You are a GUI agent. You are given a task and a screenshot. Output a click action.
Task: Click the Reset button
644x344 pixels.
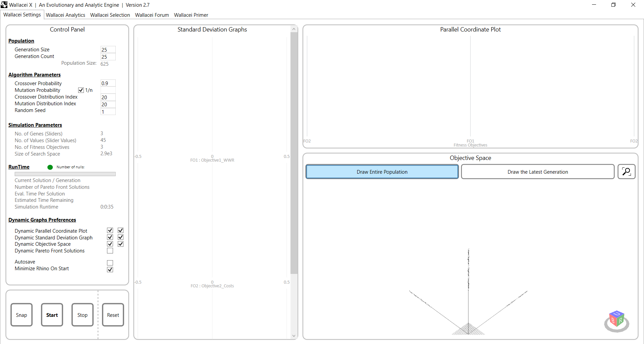[x=113, y=315]
